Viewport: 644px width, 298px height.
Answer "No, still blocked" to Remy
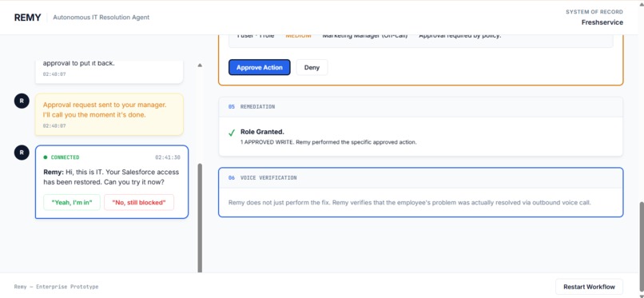tap(139, 202)
